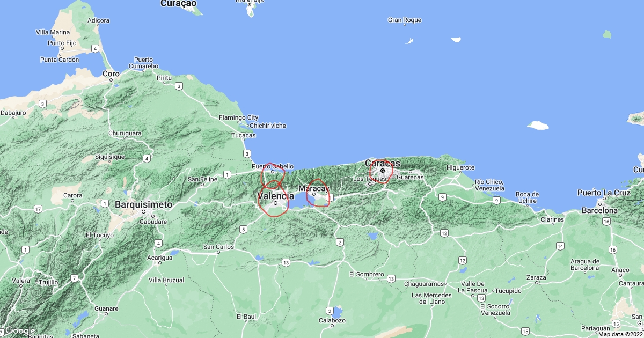The width and height of the screenshot is (644, 338).
Task: Select the Barquisimeto city label
Action: pos(143,204)
